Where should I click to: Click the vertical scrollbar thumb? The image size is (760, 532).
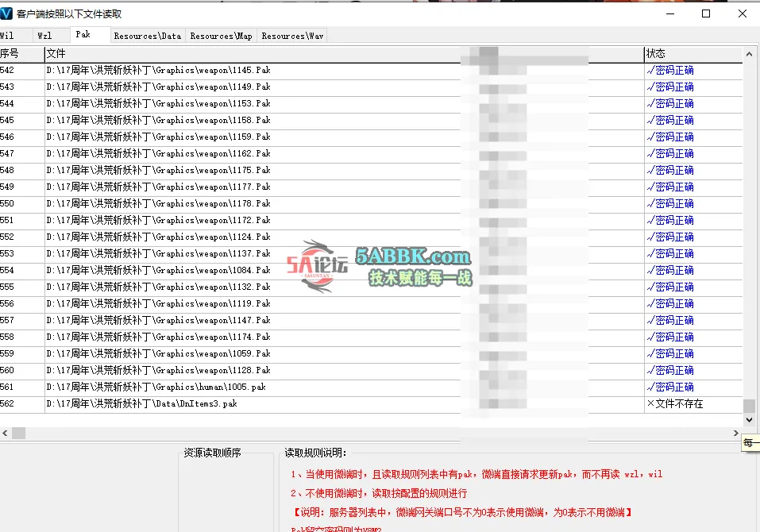pos(749,406)
